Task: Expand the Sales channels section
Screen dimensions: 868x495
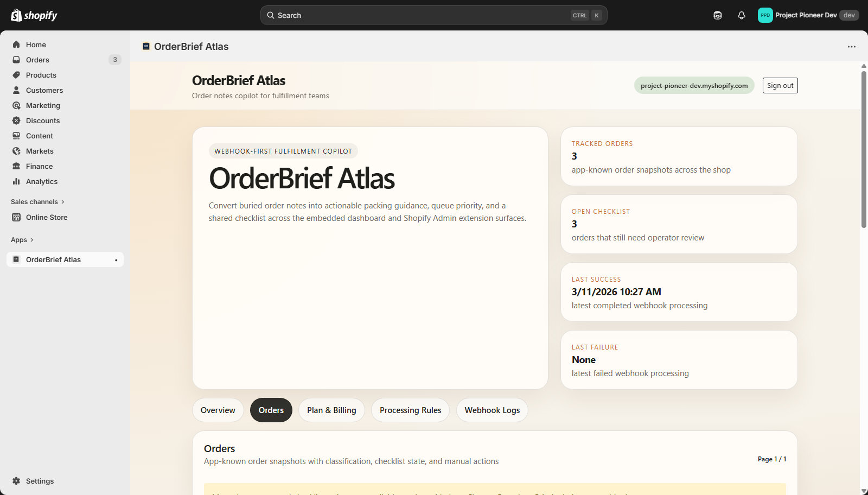Action: click(x=37, y=202)
